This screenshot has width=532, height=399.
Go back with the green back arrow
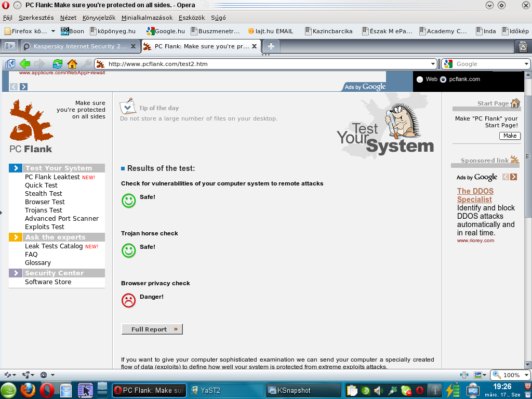25,64
